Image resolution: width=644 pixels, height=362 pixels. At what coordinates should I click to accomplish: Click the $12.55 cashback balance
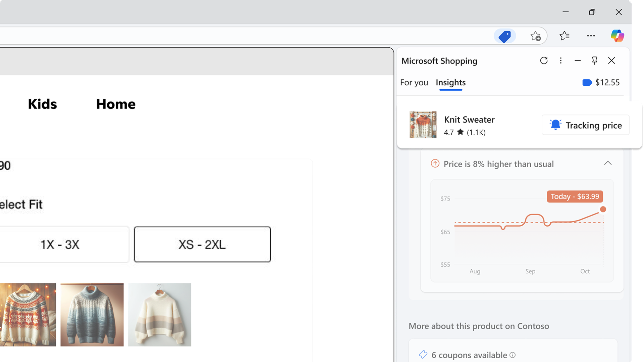pyautogui.click(x=601, y=83)
